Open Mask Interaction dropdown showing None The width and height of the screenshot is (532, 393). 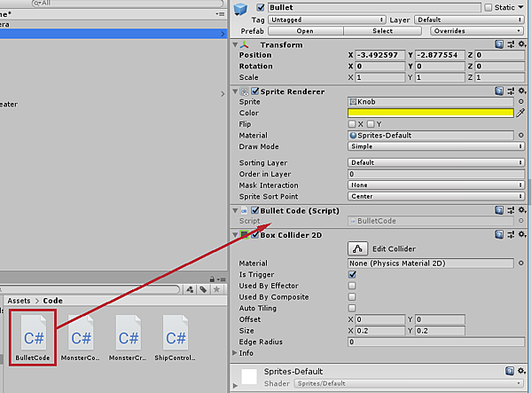(436, 185)
